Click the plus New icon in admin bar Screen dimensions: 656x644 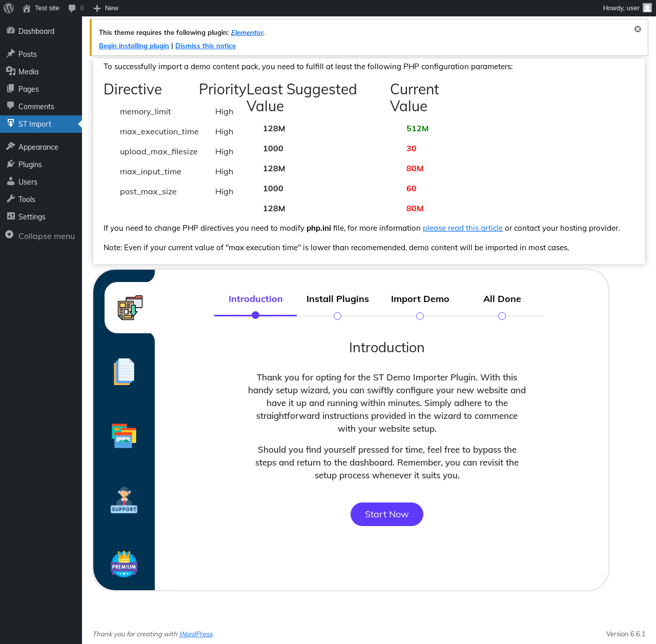pyautogui.click(x=97, y=8)
